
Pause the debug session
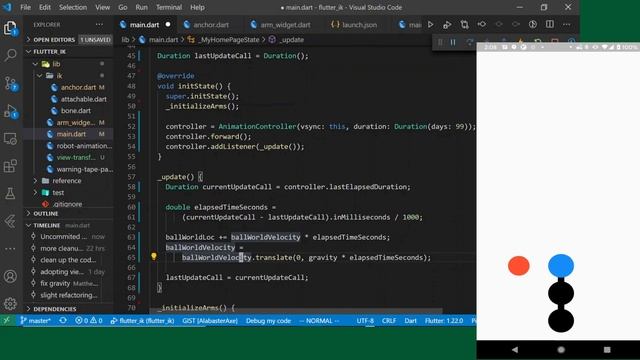coord(453,42)
